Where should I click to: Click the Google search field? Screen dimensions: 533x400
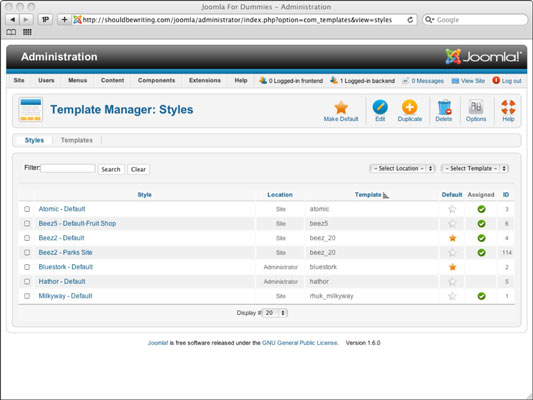click(x=475, y=20)
